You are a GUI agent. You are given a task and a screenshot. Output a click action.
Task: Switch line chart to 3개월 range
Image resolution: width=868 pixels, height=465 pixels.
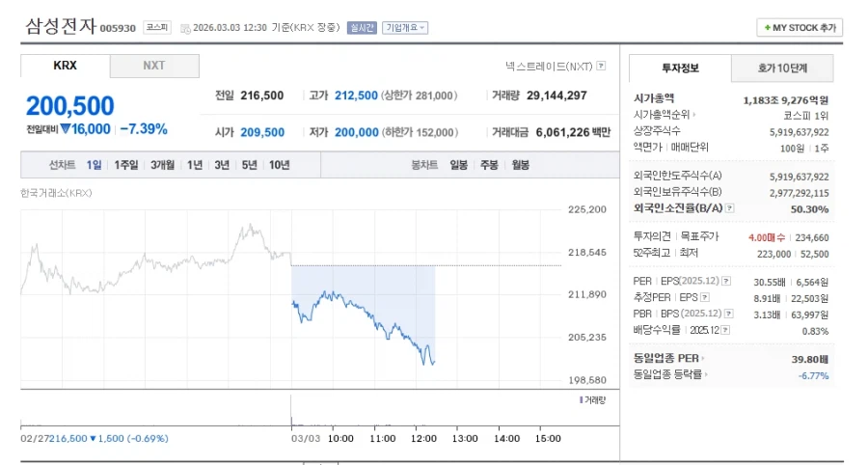click(162, 165)
